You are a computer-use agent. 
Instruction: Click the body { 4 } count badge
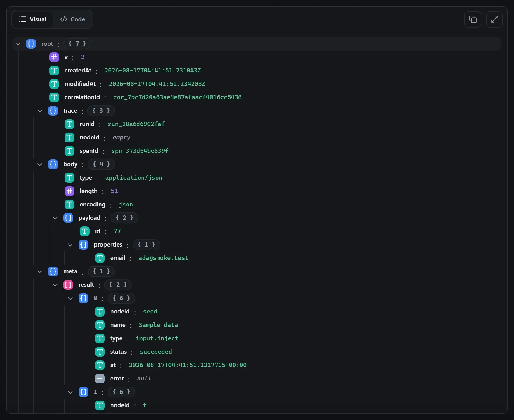tap(101, 164)
